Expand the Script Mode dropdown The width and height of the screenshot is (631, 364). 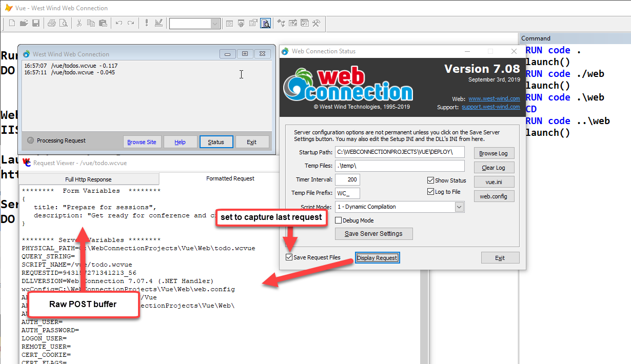(x=459, y=207)
